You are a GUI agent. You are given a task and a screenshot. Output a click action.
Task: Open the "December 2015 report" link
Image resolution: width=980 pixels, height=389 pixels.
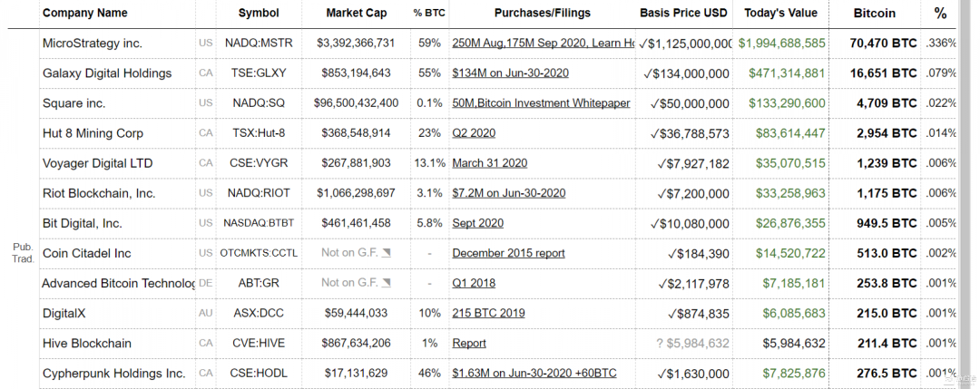point(508,253)
